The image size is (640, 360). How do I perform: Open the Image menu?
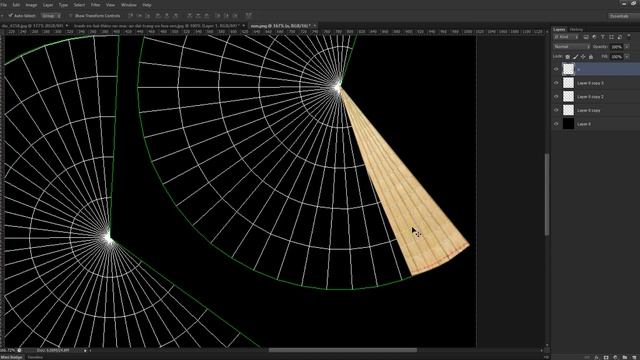coord(31,5)
